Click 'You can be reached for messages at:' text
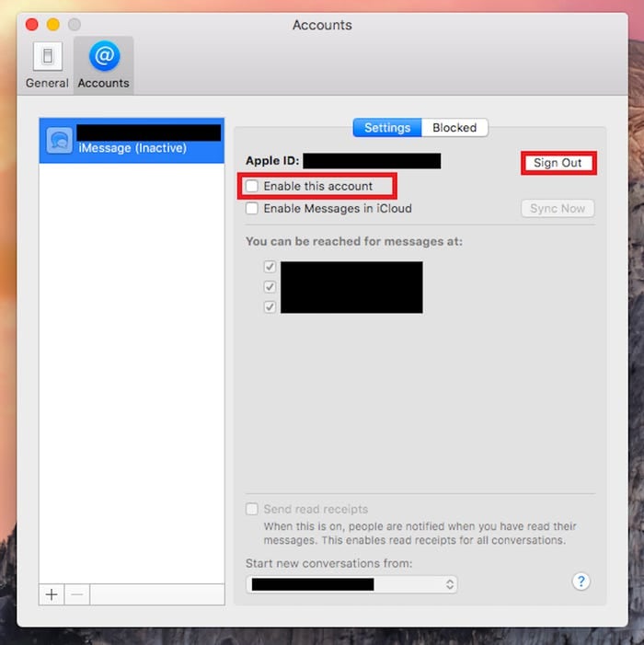 point(354,241)
